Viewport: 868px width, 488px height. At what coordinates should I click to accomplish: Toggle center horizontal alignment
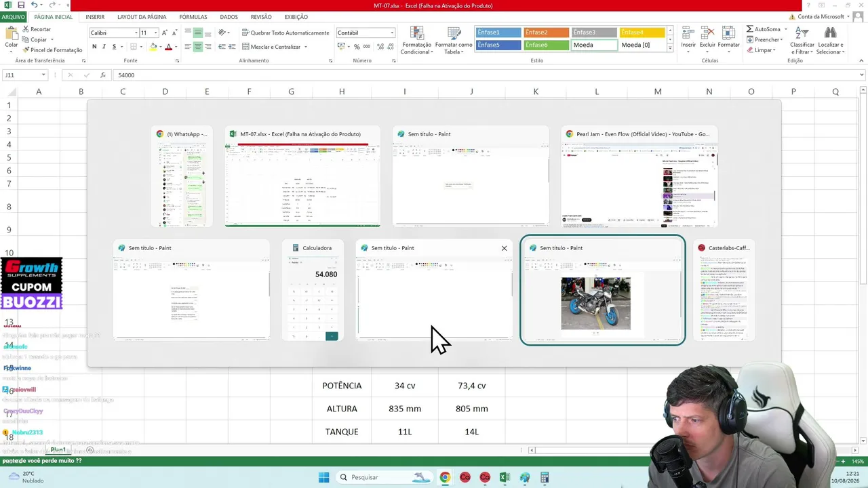click(x=197, y=47)
